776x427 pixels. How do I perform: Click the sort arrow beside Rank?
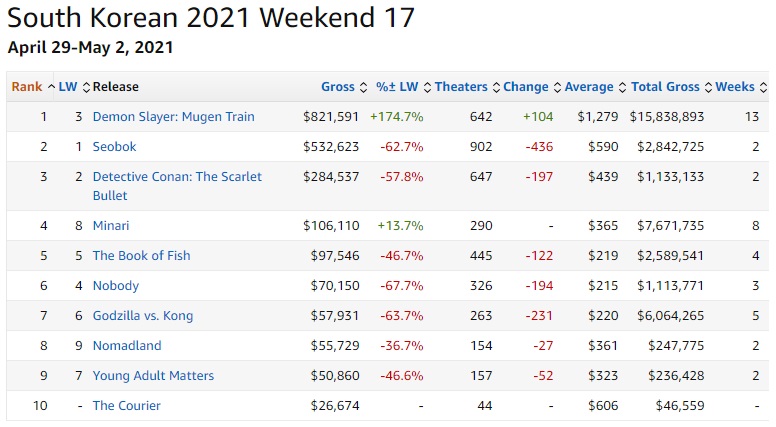[x=50, y=87]
